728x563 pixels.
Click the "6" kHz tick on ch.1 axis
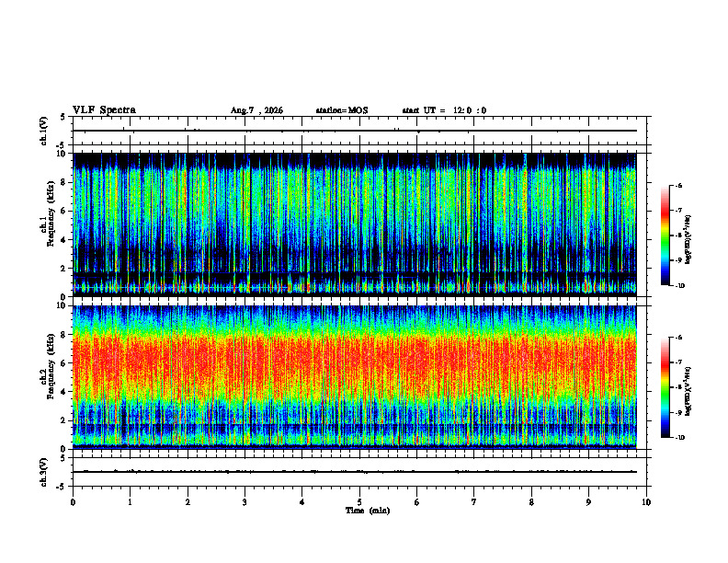pos(63,211)
